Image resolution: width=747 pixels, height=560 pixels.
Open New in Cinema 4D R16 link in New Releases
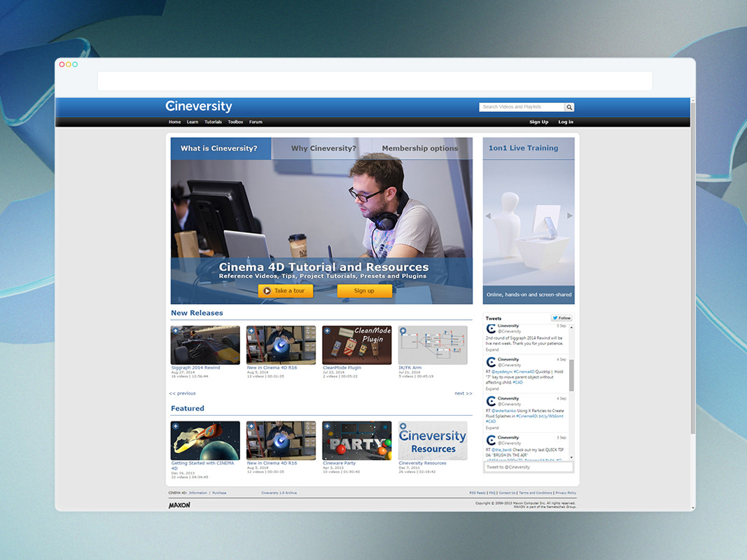272,367
